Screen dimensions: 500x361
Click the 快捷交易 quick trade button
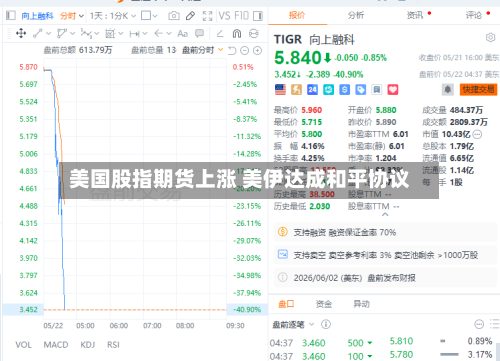coord(478,89)
